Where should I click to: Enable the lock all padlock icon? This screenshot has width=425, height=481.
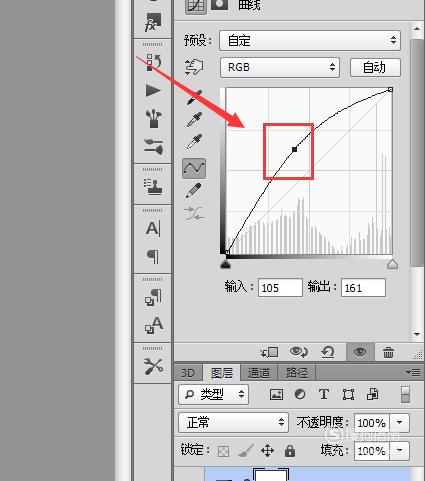coord(290,451)
